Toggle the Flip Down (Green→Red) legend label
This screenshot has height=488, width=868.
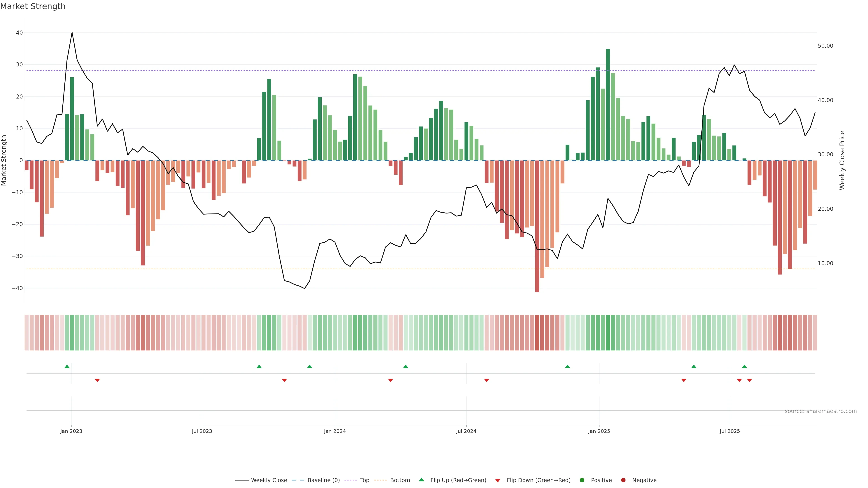click(x=538, y=480)
